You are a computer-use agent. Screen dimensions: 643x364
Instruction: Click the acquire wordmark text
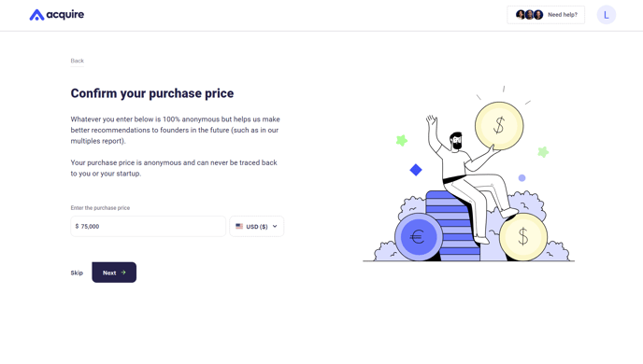[64, 15]
